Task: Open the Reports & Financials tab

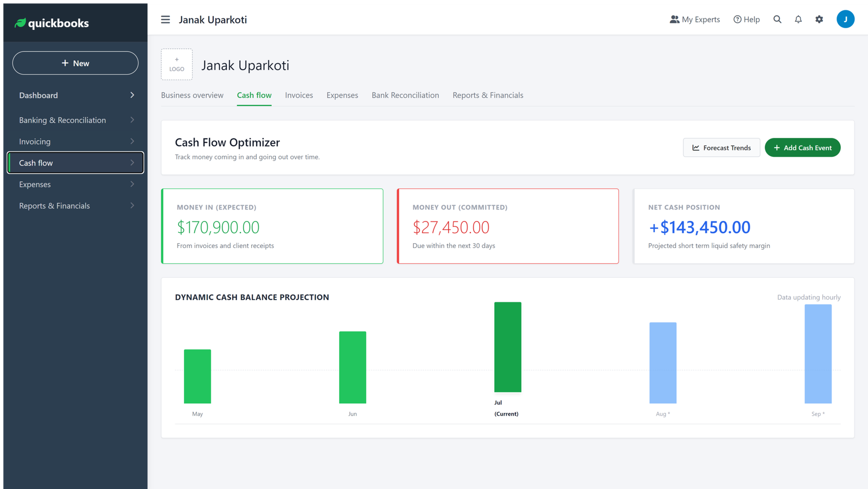Action: point(488,95)
